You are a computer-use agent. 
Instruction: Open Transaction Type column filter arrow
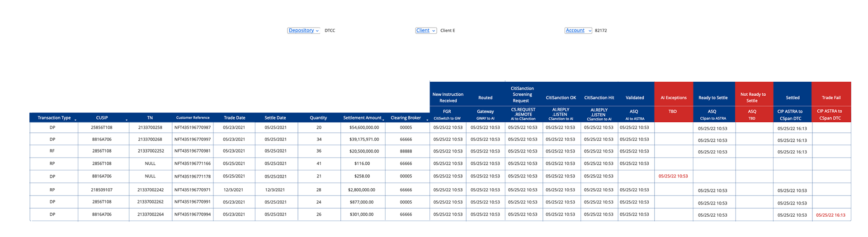click(75, 120)
